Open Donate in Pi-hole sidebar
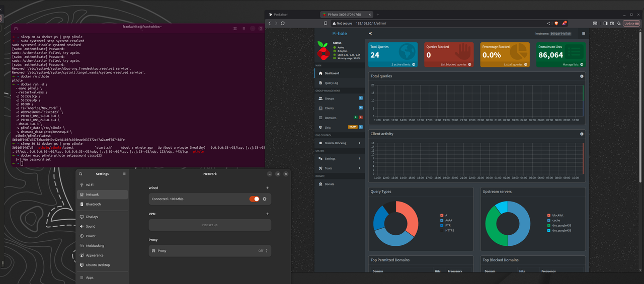Viewport: 644px width, 284px height. click(x=340, y=184)
